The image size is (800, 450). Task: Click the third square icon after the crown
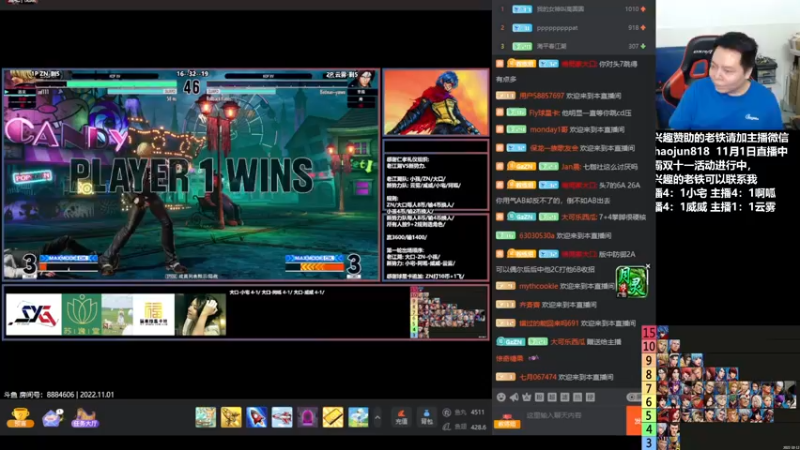pos(565,397)
